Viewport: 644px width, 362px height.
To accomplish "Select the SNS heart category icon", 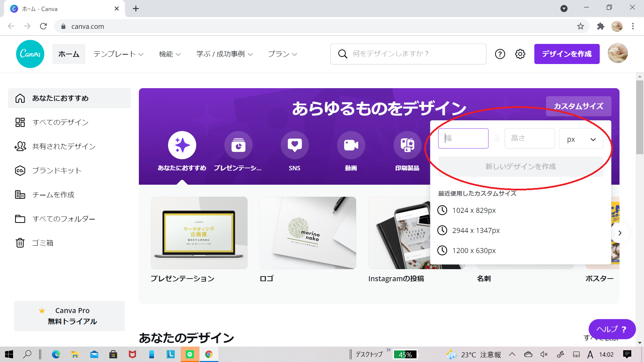I will pos(294,145).
